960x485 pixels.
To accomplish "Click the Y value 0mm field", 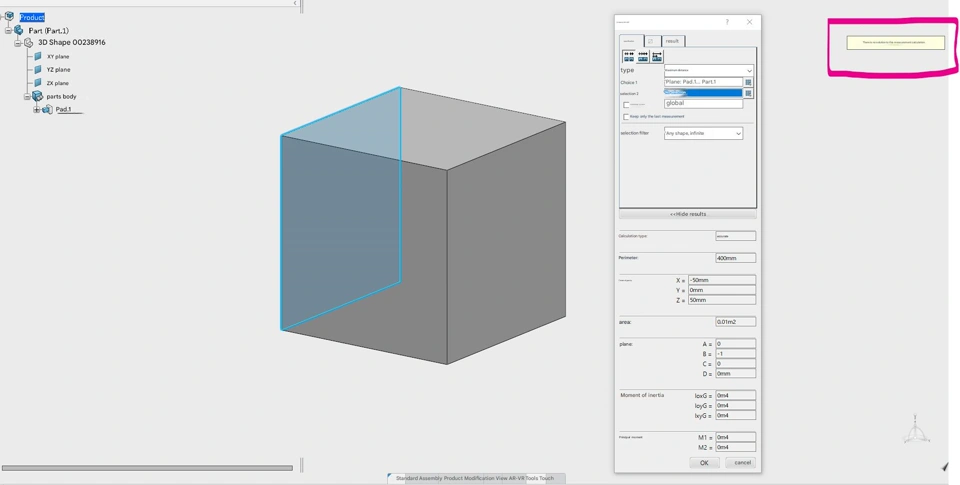I will tap(722, 290).
